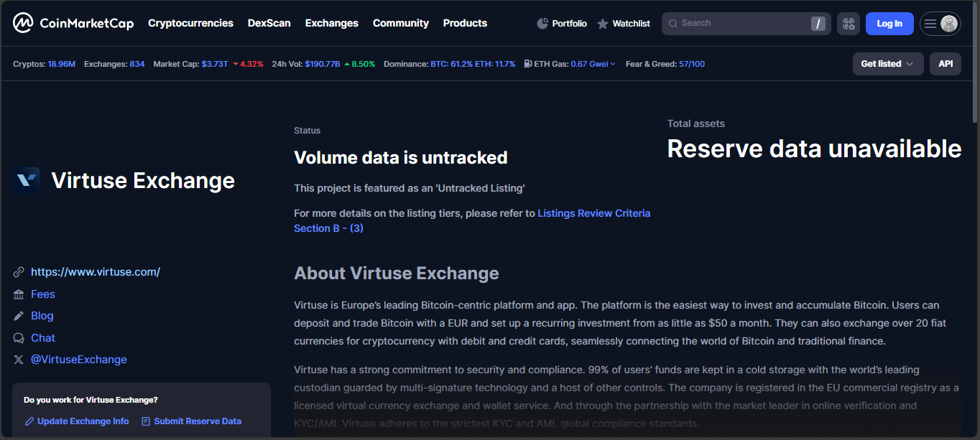The height and width of the screenshot is (440, 980).
Task: Click the user avatar icon
Action: tap(949, 24)
